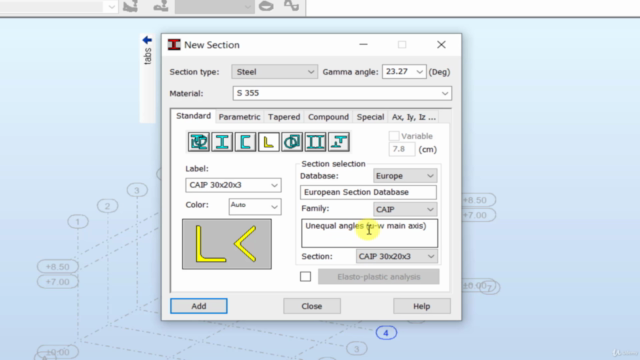The height and width of the screenshot is (360, 640).
Task: Open the Family CAIP dropdown
Action: (x=404, y=209)
